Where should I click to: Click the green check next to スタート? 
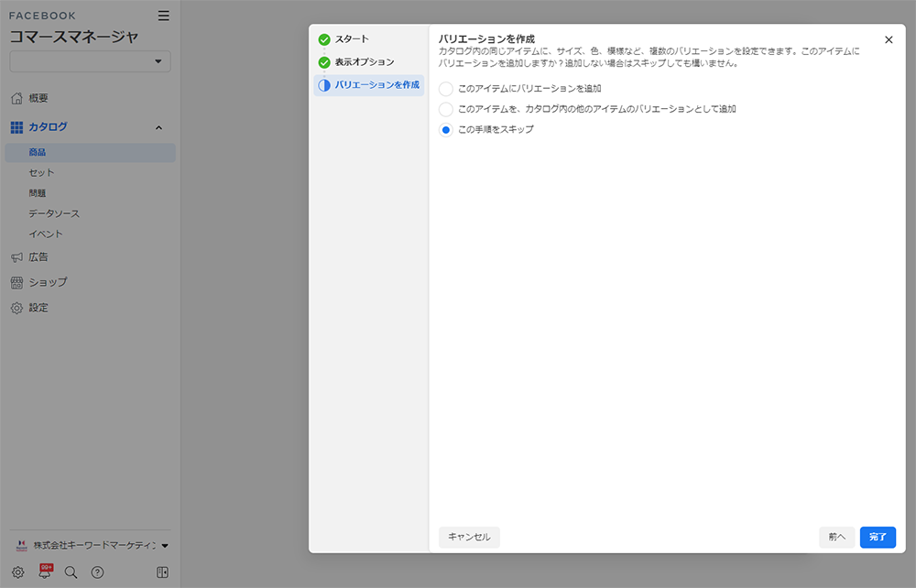click(x=324, y=39)
